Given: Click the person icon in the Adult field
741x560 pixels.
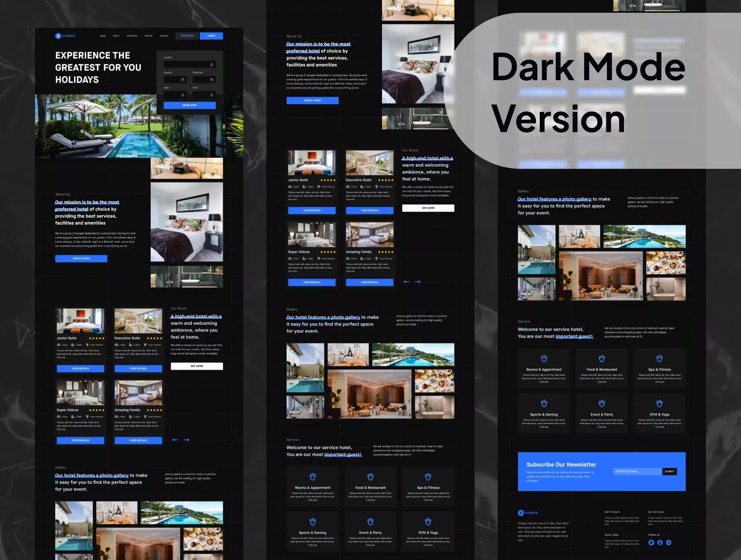Looking at the screenshot, I should pyautogui.click(x=183, y=95).
